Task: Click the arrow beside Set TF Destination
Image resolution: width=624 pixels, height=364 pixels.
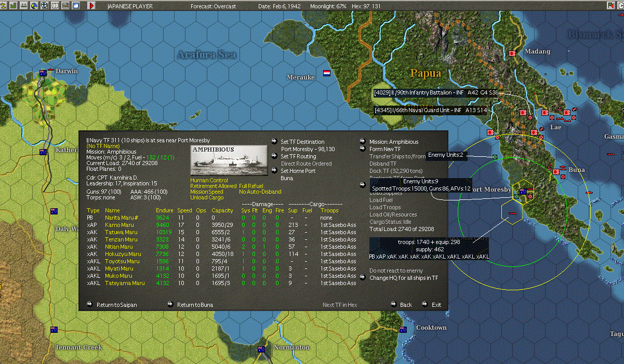Action: point(274,142)
